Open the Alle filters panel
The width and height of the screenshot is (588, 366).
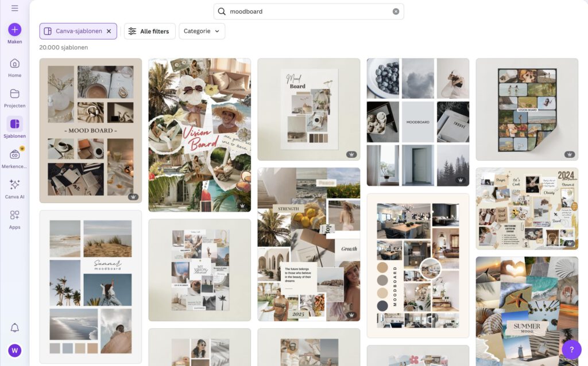149,31
